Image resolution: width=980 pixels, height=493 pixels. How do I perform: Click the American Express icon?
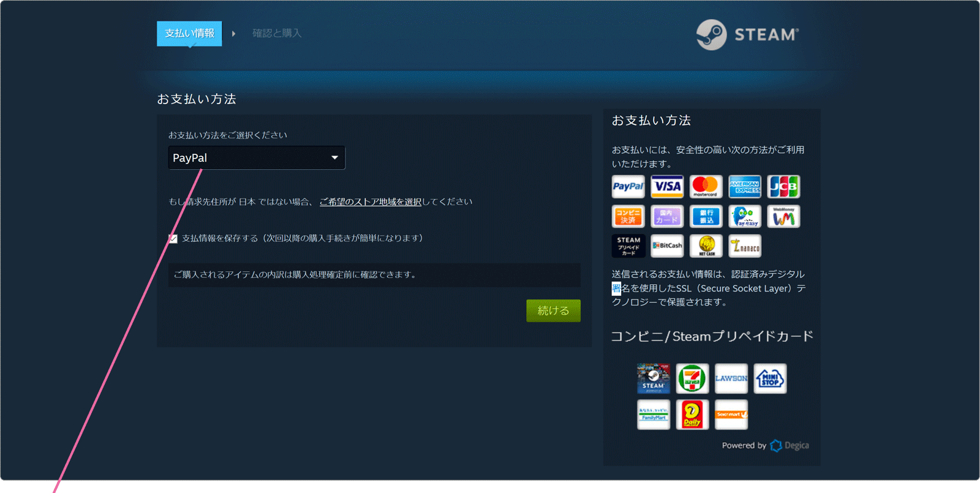point(745,187)
